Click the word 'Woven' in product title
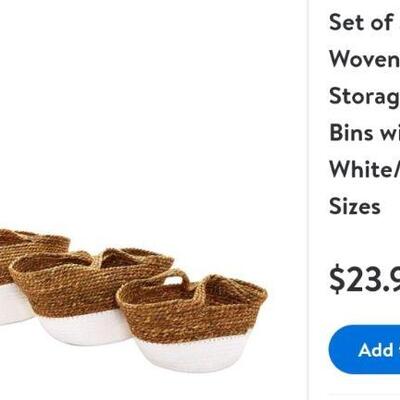Image resolution: width=400 pixels, height=400 pixels. (364, 59)
